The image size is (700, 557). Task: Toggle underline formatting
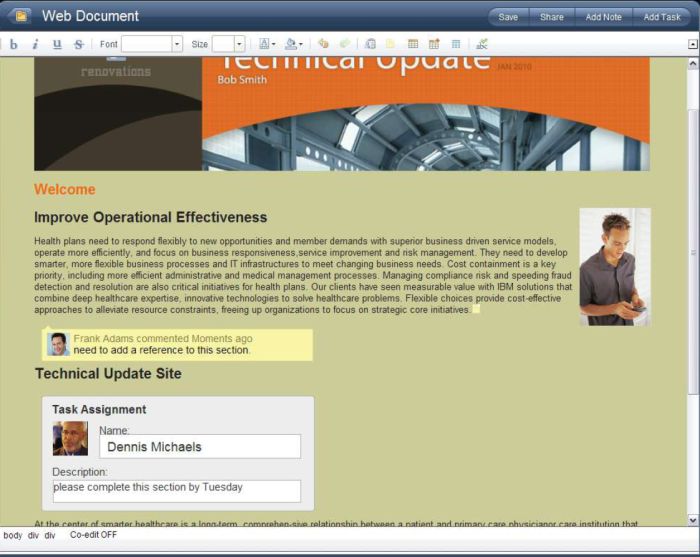click(x=57, y=44)
